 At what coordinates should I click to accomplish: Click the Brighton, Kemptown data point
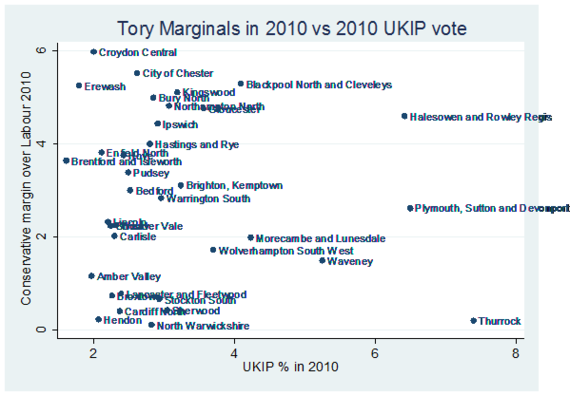181,185
